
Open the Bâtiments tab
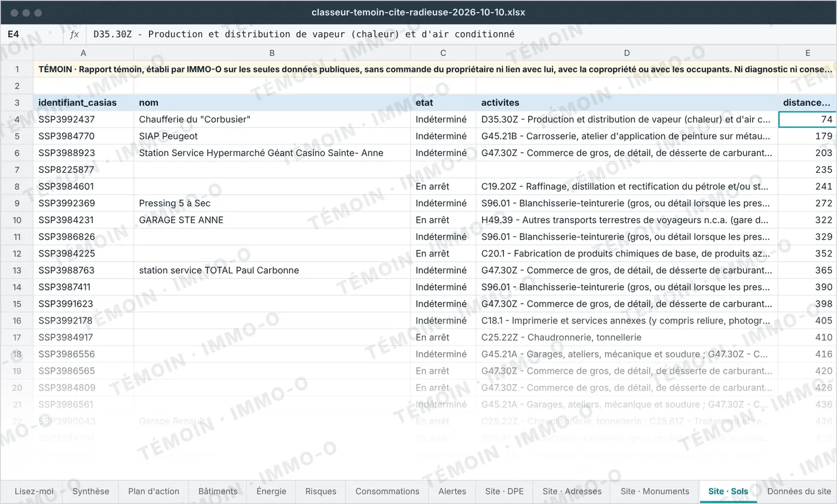[x=218, y=491]
